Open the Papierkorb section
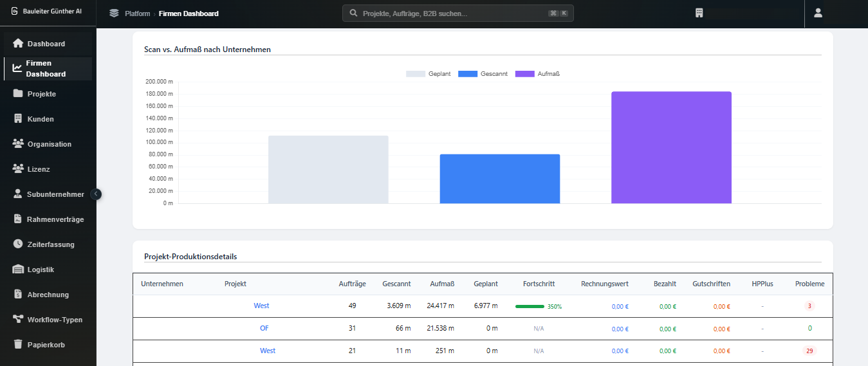 click(48, 345)
